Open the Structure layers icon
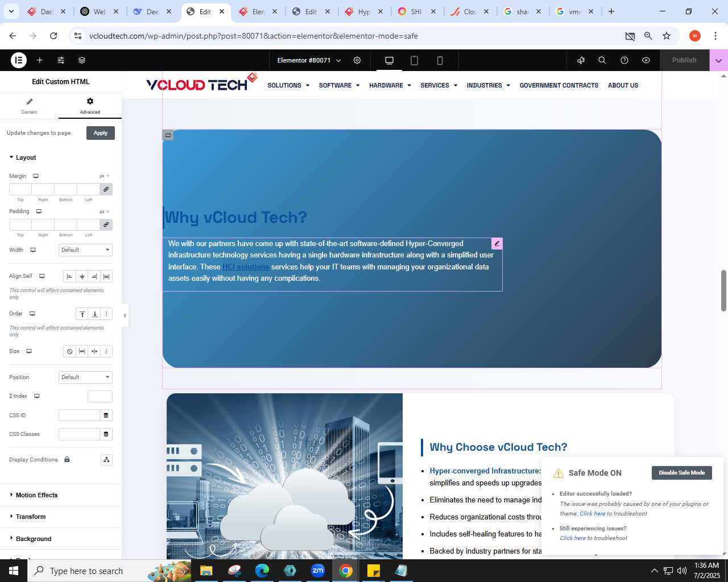This screenshot has width=728, height=582. [82, 60]
